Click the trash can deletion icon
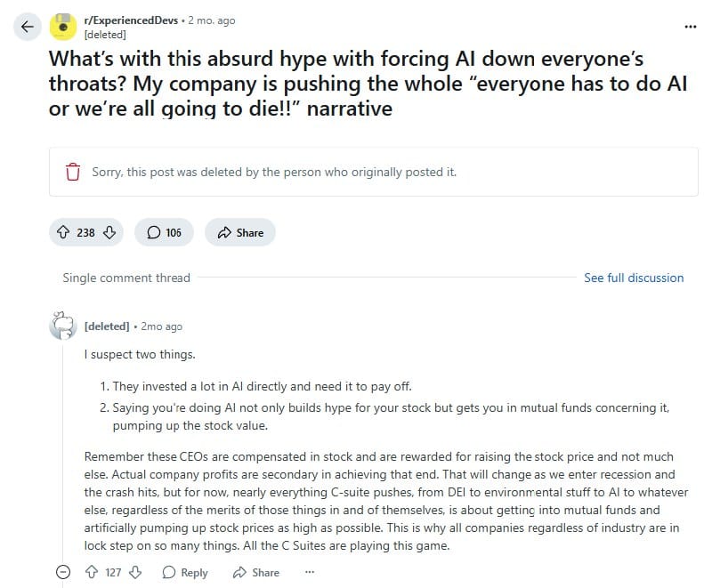The height and width of the screenshot is (588, 712). 72,171
